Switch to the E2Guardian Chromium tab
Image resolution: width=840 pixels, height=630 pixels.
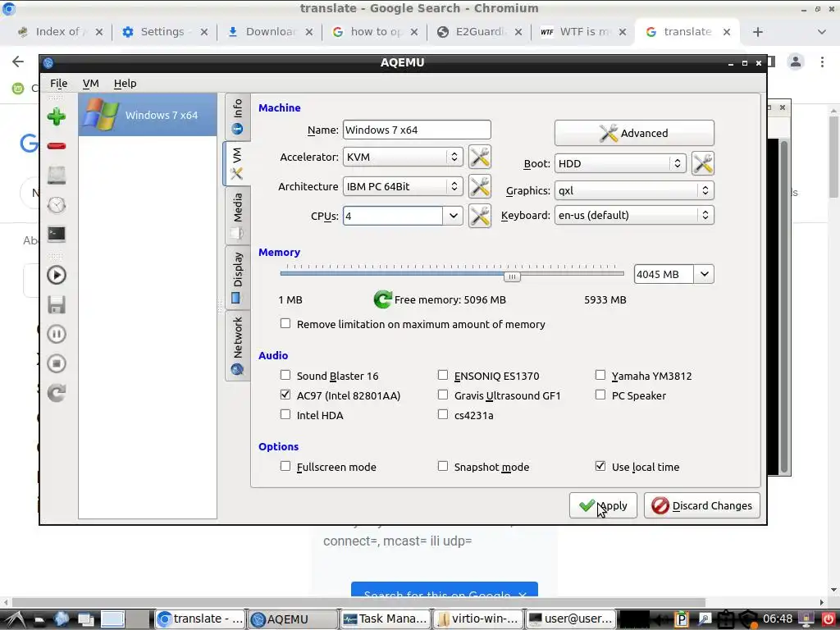[479, 32]
